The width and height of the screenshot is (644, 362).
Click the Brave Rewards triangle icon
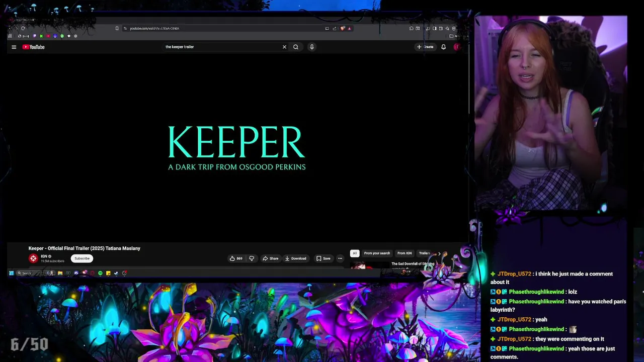(349, 28)
